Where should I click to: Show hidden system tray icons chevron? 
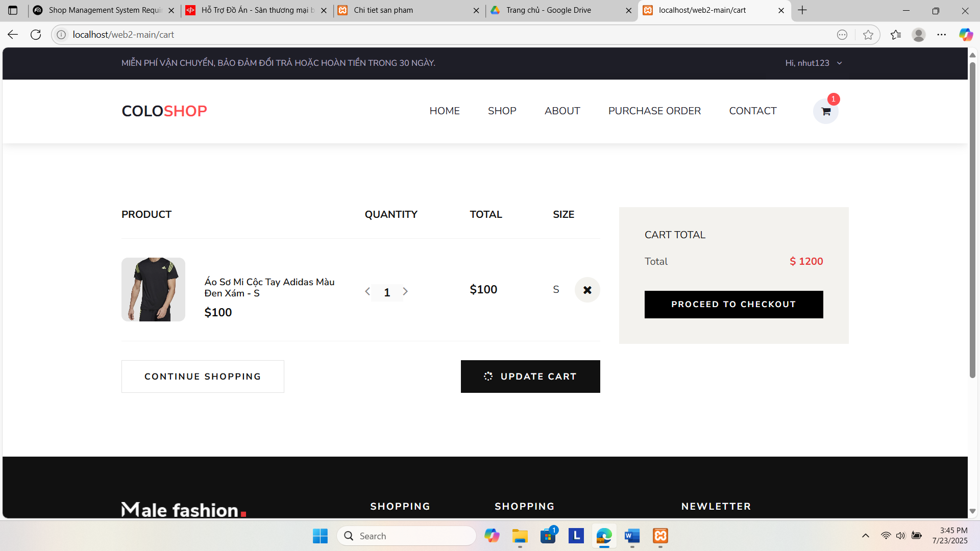click(865, 536)
